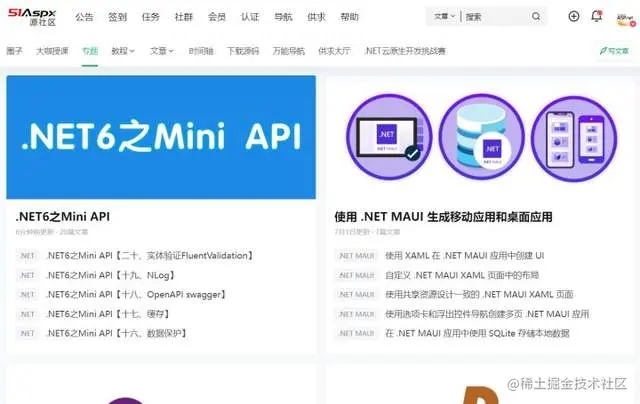Image resolution: width=640 pixels, height=404 pixels.
Task: Open the 签到 menu item
Action: point(117,17)
